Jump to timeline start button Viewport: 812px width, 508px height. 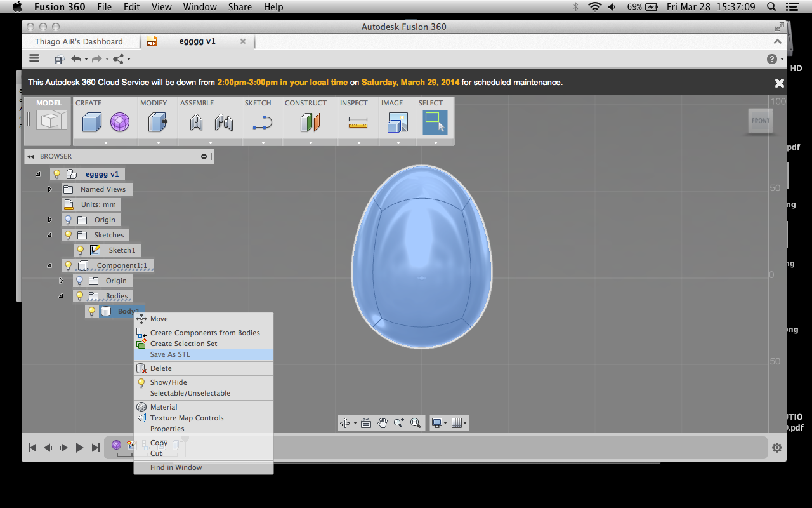click(x=32, y=448)
